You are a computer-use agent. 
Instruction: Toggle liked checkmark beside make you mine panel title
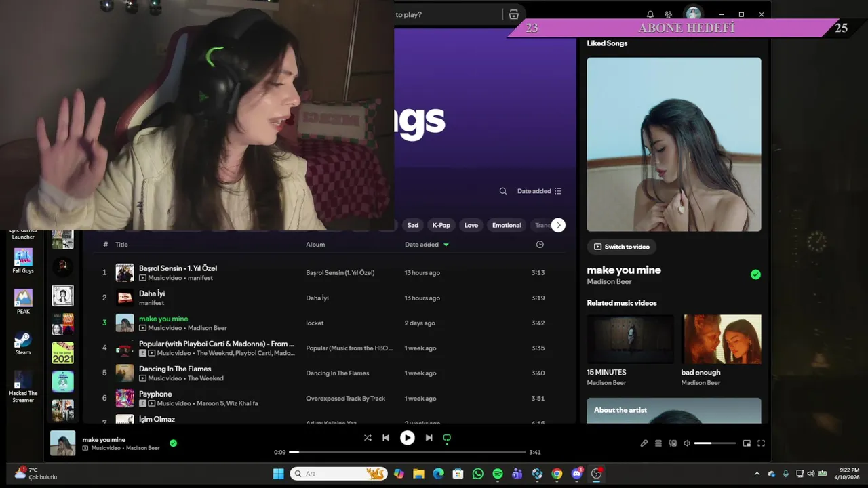point(755,274)
